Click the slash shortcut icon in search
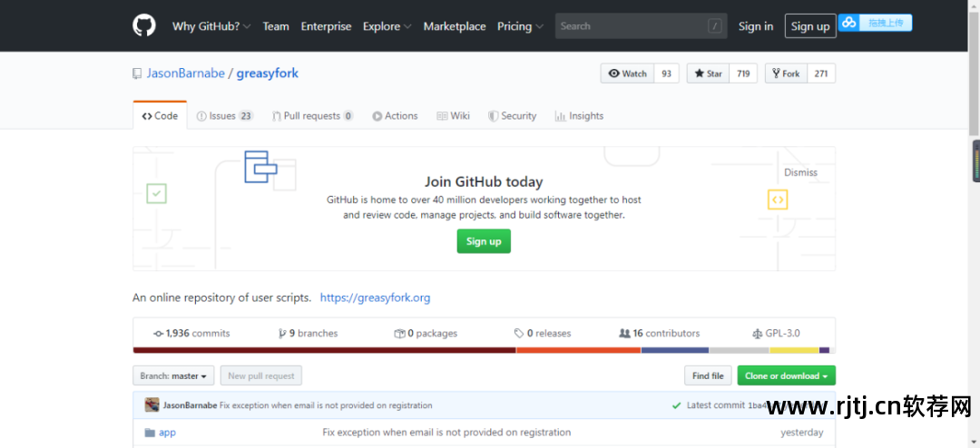 [x=715, y=26]
